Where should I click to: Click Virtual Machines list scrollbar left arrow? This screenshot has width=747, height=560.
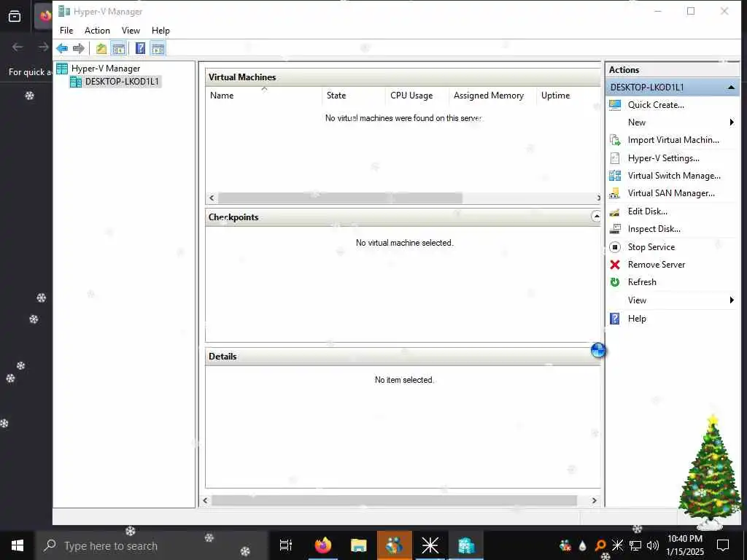(x=212, y=198)
